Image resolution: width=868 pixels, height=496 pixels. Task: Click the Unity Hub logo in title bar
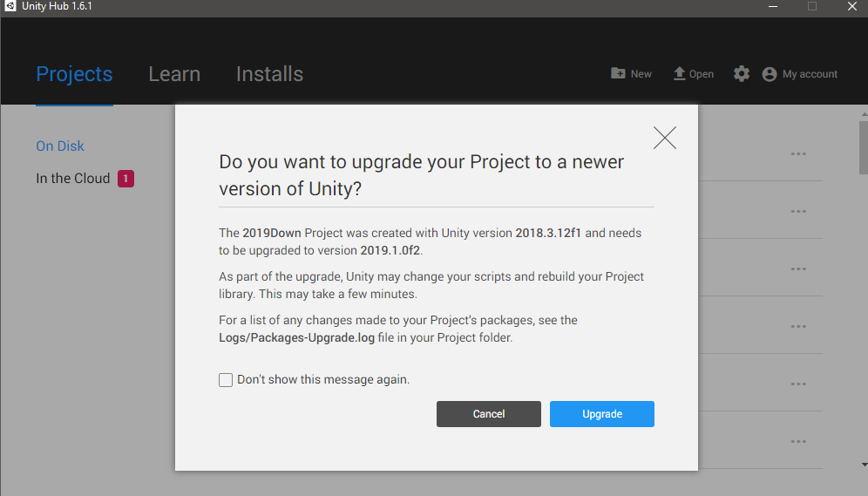pyautogui.click(x=10, y=7)
